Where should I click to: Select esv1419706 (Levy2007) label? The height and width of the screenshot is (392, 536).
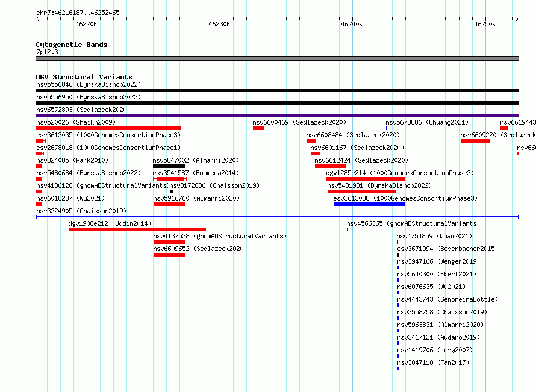(435, 350)
